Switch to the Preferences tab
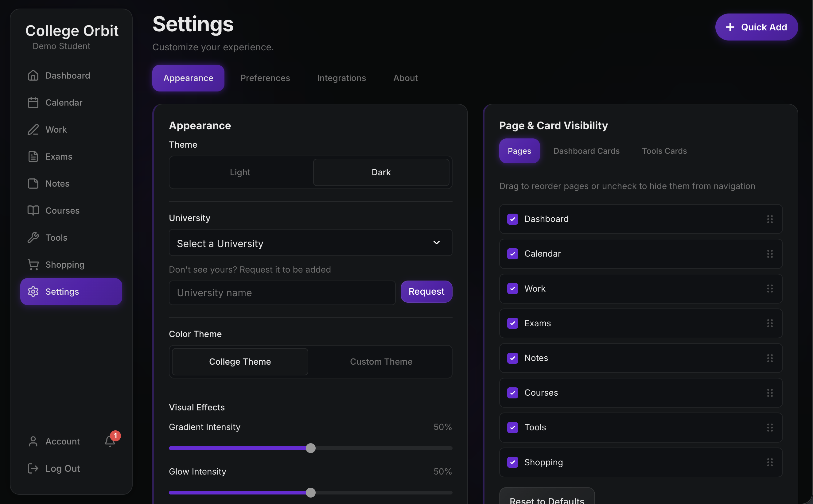 point(265,78)
